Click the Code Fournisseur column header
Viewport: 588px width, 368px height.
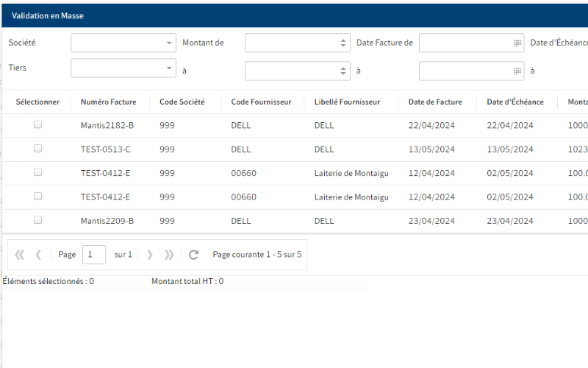click(261, 102)
